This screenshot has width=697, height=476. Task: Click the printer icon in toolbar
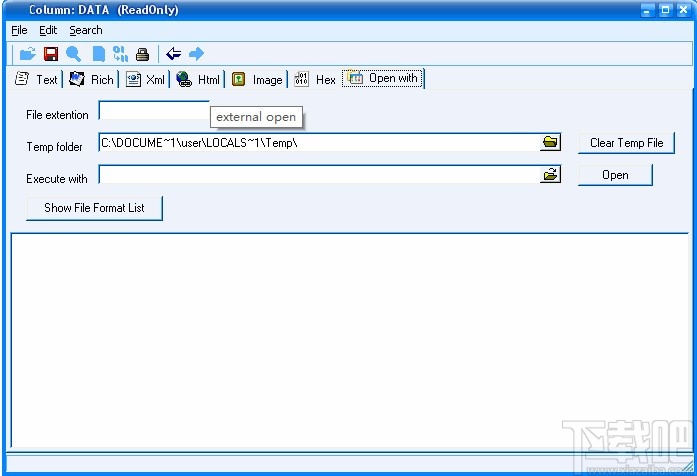pyautogui.click(x=142, y=54)
